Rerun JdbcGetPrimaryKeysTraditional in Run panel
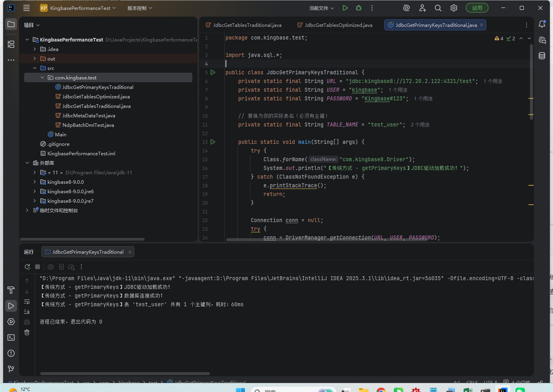The image size is (553, 392). point(27,267)
